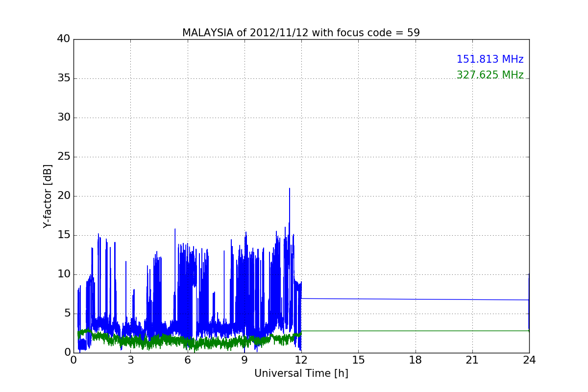The image size is (588, 392).
Task: Click the x-axis tick label 18
Action: coord(416,360)
